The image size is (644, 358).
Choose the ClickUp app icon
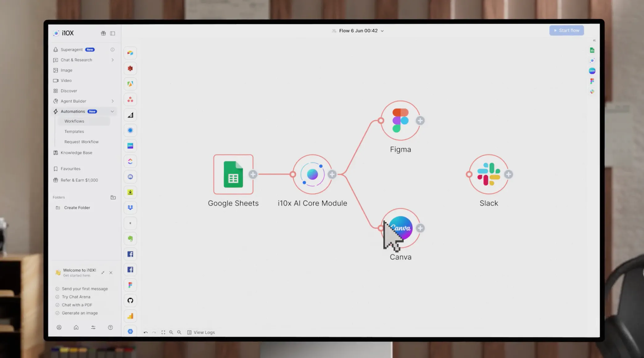(130, 161)
